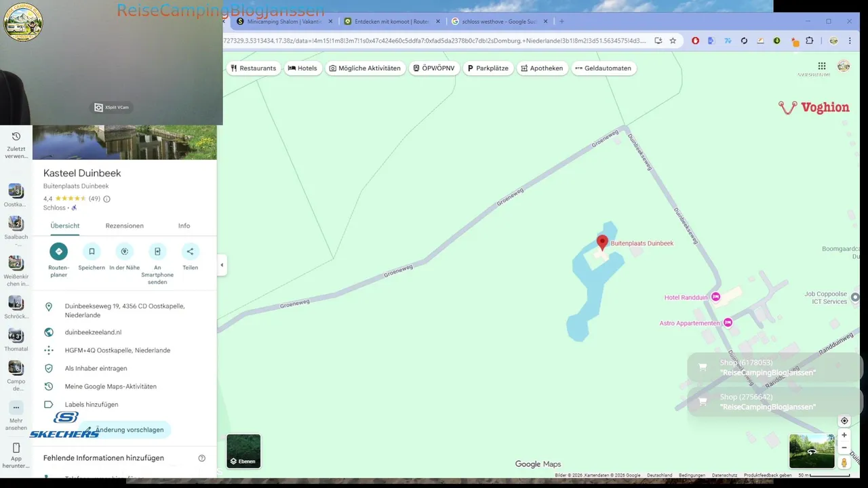Viewport: 868px width, 488px height.
Task: Open Chrome extensions puzzle icon
Action: 809,41
